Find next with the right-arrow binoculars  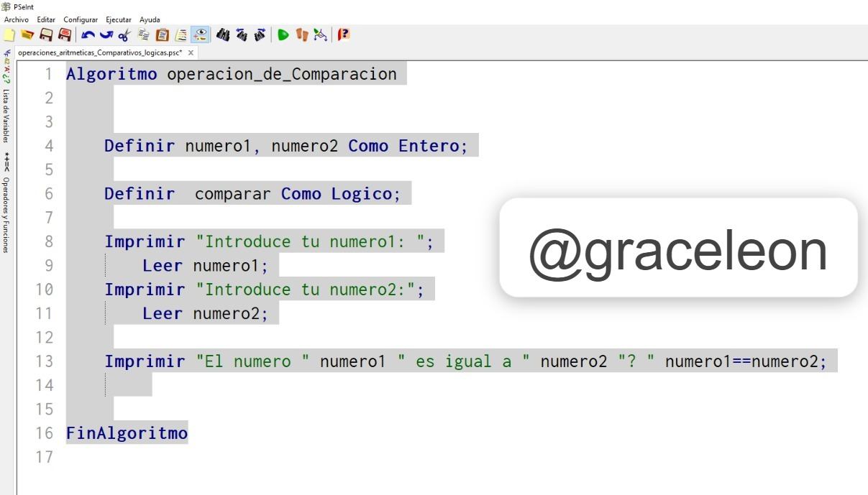(x=260, y=34)
